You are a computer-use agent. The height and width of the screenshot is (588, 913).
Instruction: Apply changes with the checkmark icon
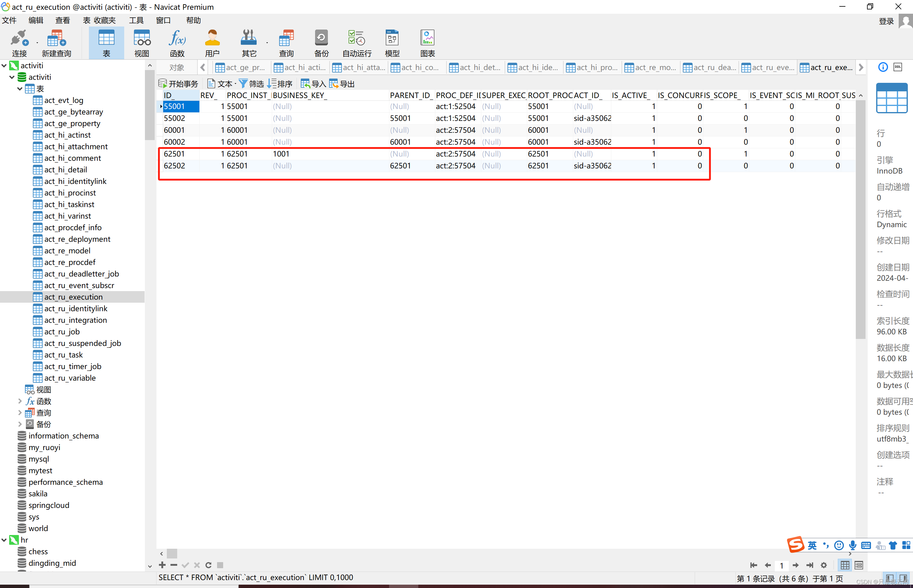[185, 565]
